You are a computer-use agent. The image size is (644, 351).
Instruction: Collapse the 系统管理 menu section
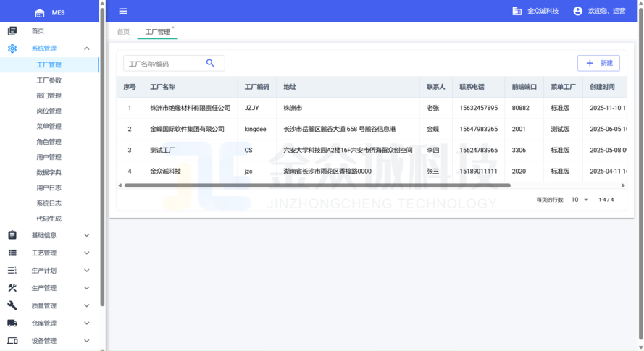pos(87,48)
